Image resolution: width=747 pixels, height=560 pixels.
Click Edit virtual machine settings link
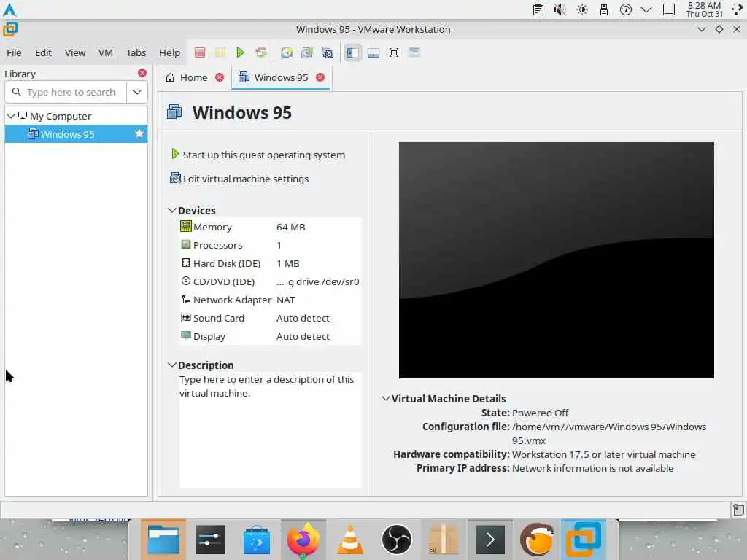[239, 179]
